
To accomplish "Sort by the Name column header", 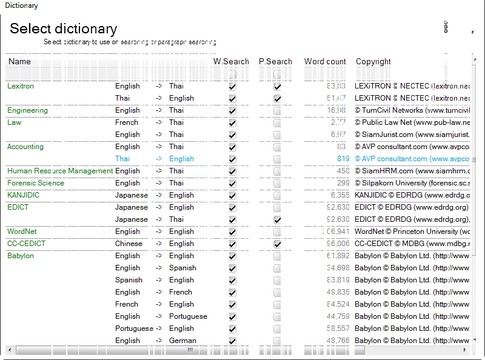I will (x=20, y=62).
